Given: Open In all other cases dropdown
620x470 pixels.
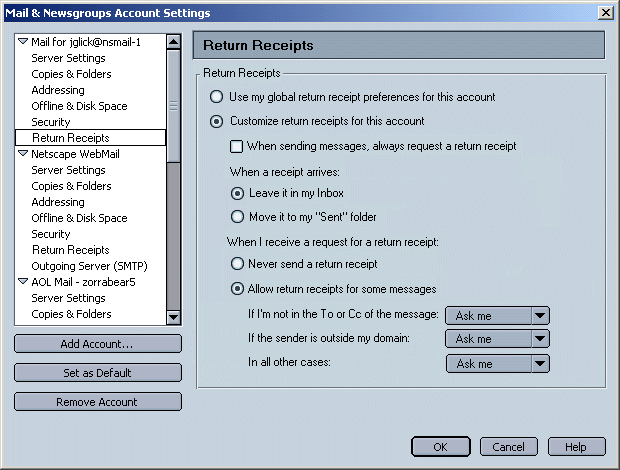Looking at the screenshot, I should pyautogui.click(x=497, y=364).
